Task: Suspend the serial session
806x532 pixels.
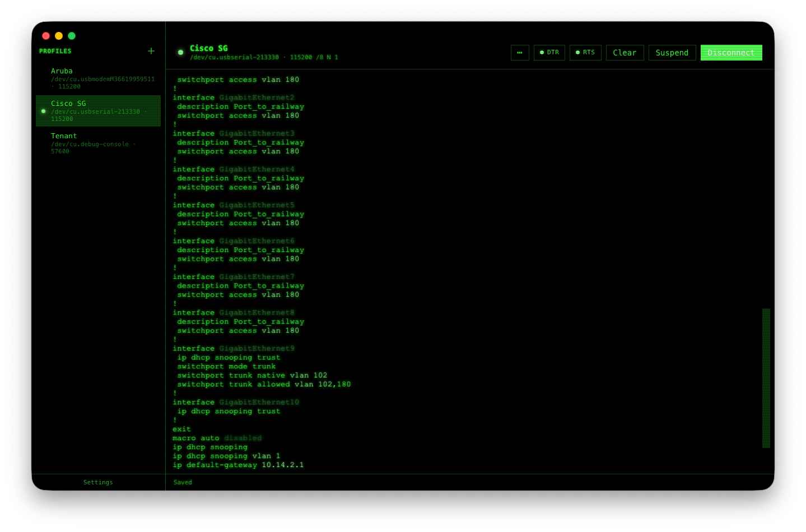Action: coord(672,53)
